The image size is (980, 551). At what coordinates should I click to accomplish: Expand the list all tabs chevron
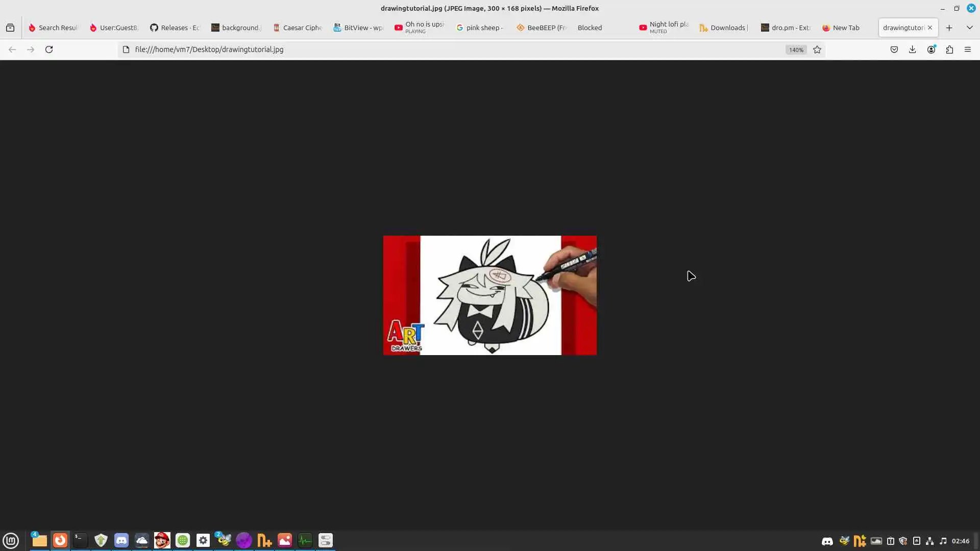(969, 28)
